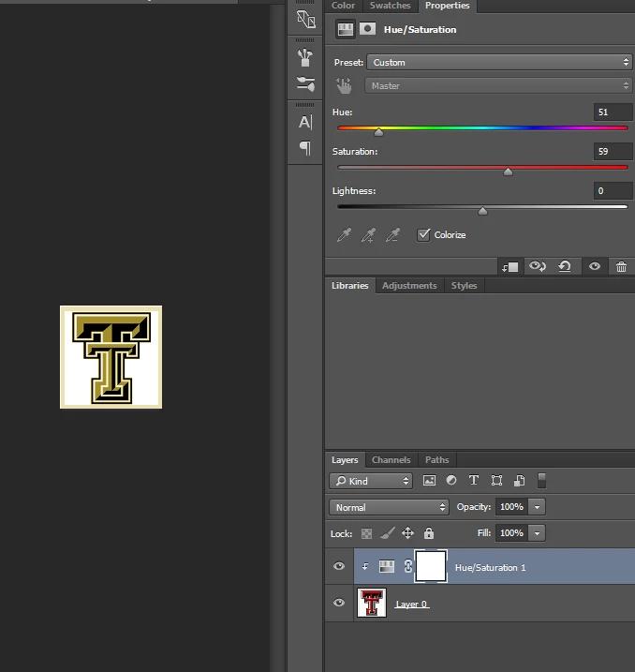Screen dimensions: 635x672
Task: Click the Lightness slider handle
Action: coord(482,211)
